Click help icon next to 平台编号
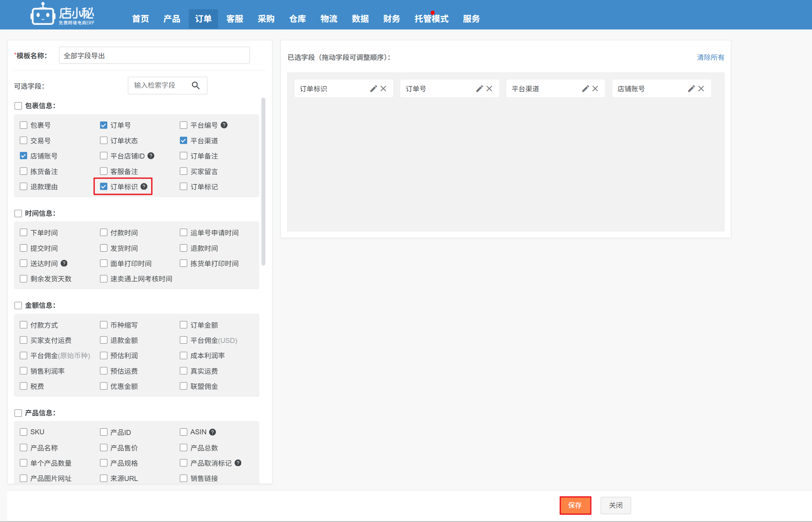Screen dimensions: 812x522 pos(224,125)
